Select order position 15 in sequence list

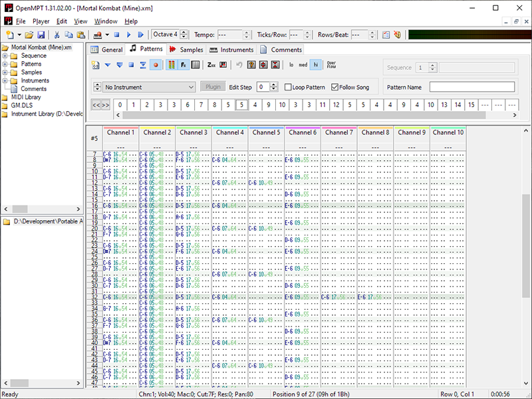click(471, 104)
